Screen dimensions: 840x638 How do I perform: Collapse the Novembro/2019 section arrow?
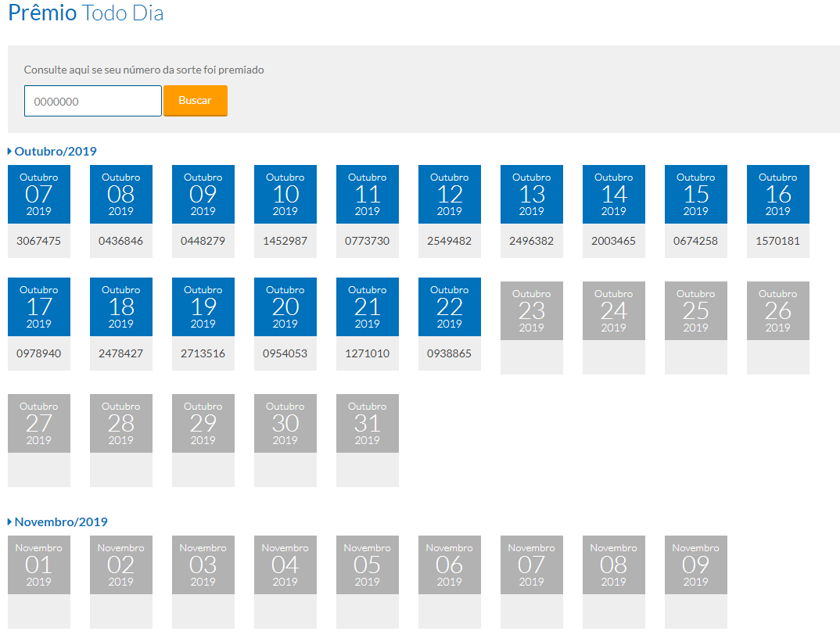pos(10,522)
